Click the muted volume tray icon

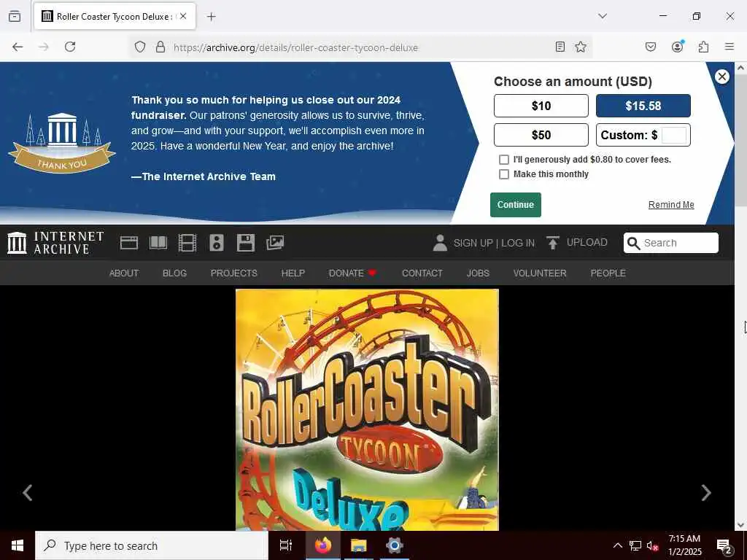click(652, 545)
